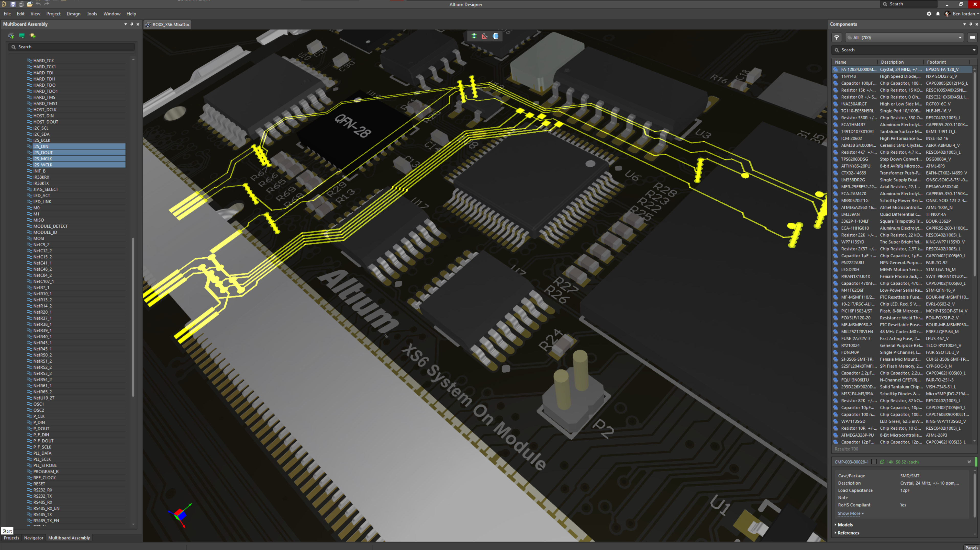
Task: Click the blue shape icon in the 3D view toolbar
Action: [496, 36]
